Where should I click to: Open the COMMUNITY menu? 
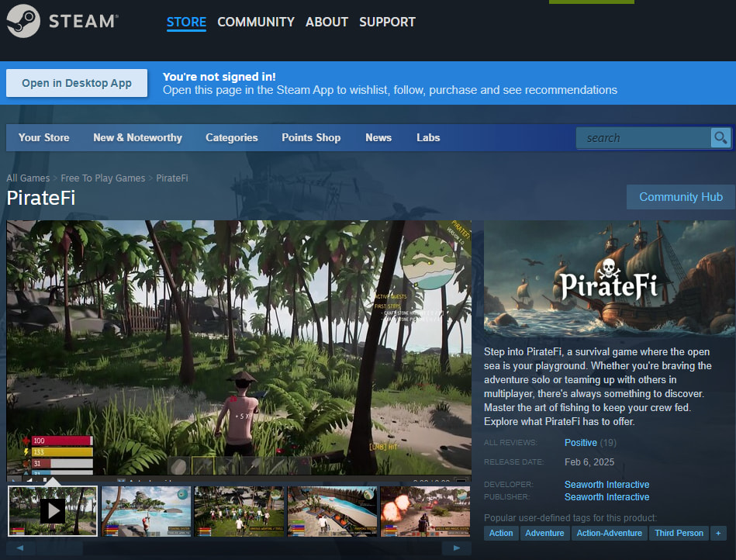pos(256,22)
